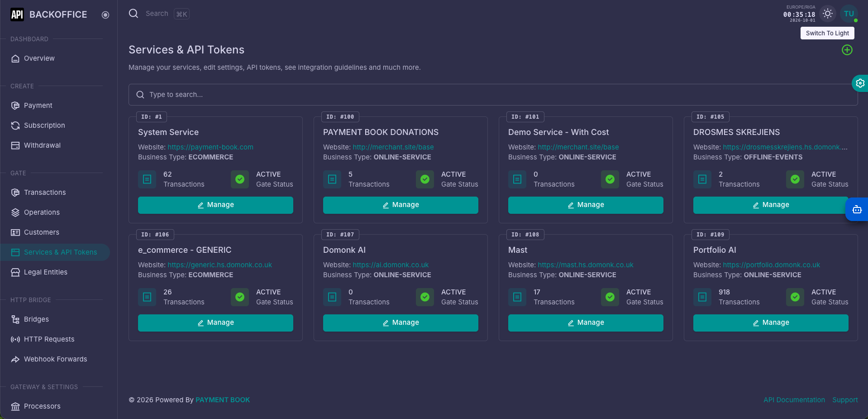Click e_commerce - GENERIC transactions icon
868x419 pixels.
click(x=147, y=297)
